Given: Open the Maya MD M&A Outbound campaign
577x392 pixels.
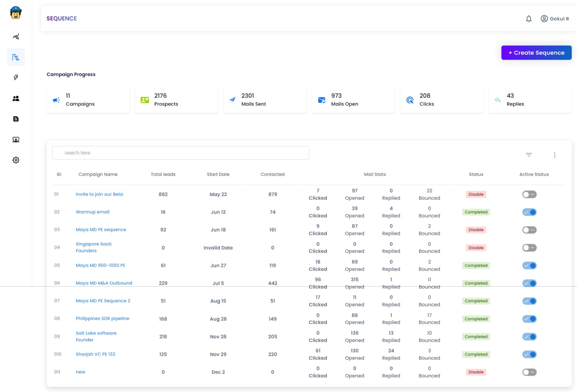Looking at the screenshot, I should [104, 283].
